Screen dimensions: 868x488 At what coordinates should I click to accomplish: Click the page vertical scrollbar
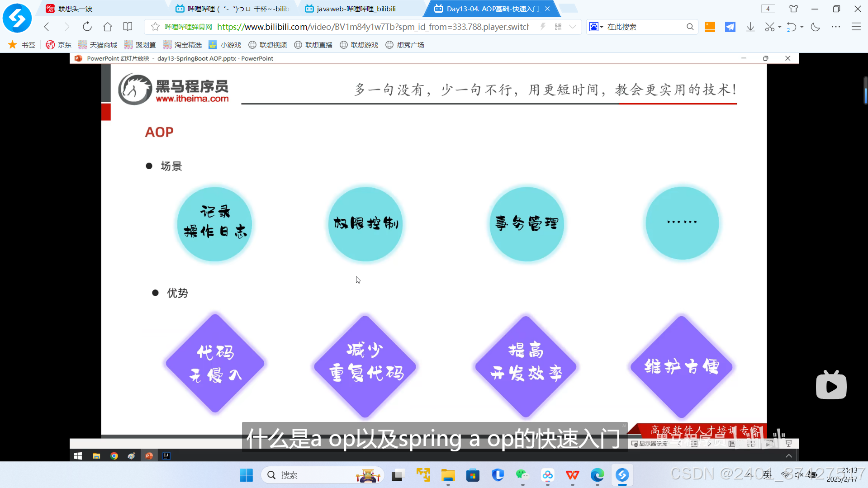[x=866, y=90]
